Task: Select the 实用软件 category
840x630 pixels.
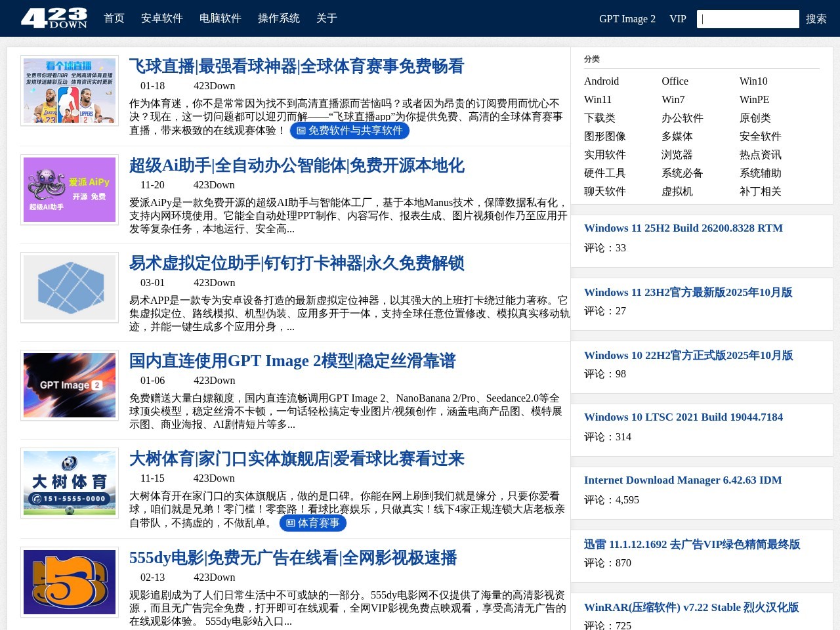Action: click(x=605, y=155)
